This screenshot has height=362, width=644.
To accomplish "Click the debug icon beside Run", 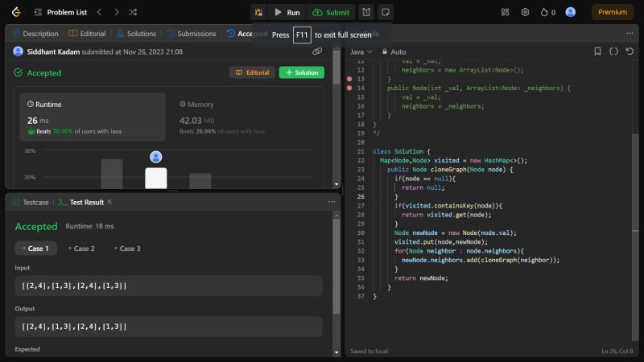I will (258, 12).
